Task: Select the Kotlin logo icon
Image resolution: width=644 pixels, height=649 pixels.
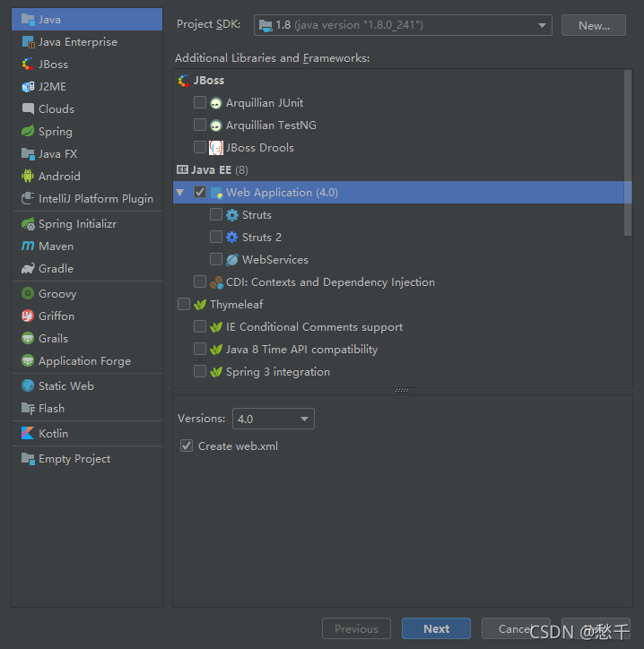Action: point(28,433)
